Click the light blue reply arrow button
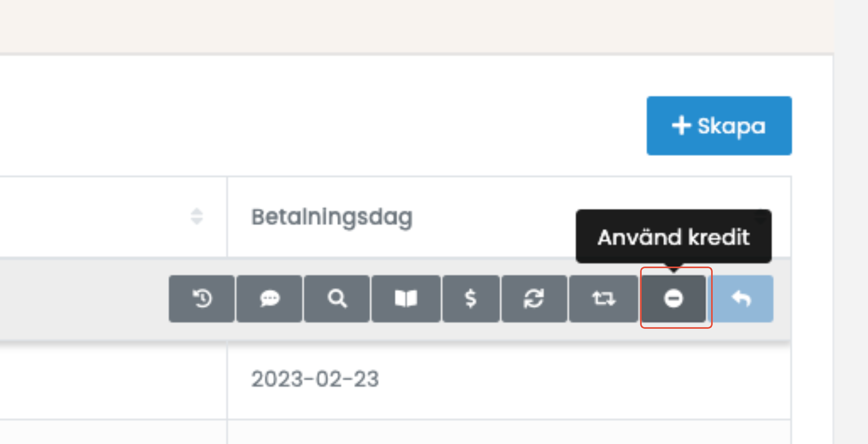This screenshot has height=444, width=868. [x=741, y=299]
